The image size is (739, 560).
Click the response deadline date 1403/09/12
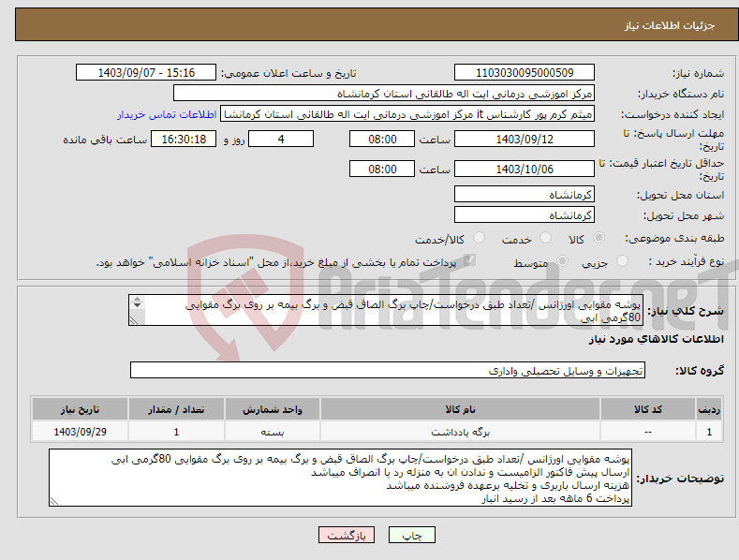(x=525, y=139)
